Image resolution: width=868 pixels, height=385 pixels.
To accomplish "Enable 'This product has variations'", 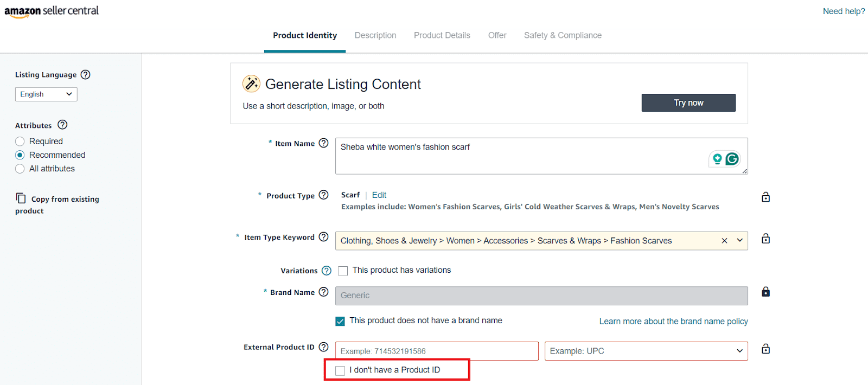I will tap(342, 270).
